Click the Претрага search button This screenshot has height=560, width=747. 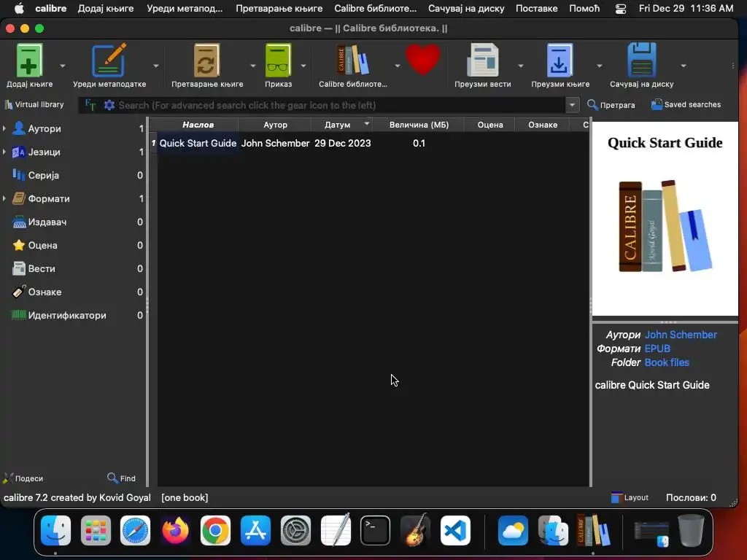611,105
